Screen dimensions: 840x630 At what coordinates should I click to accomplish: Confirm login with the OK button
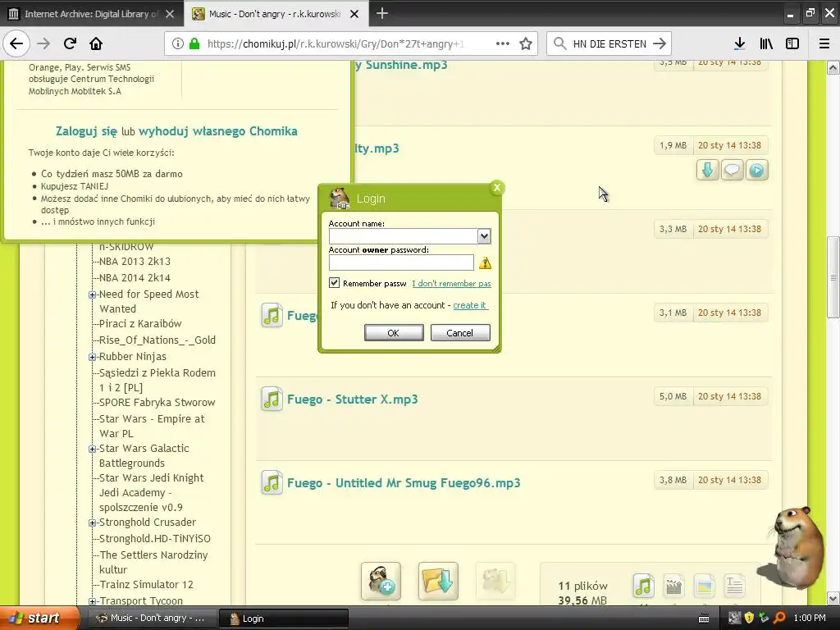click(x=394, y=333)
